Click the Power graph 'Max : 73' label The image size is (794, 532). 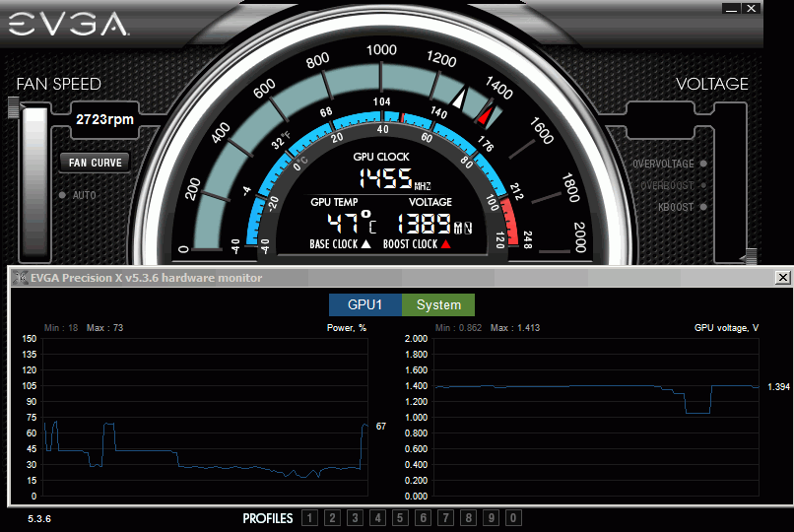[104, 327]
